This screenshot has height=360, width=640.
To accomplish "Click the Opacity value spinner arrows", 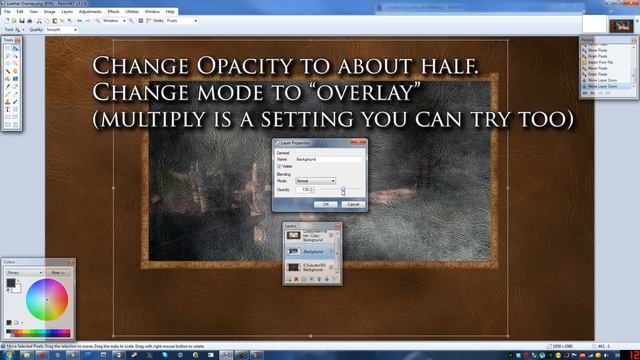I will tap(312, 190).
